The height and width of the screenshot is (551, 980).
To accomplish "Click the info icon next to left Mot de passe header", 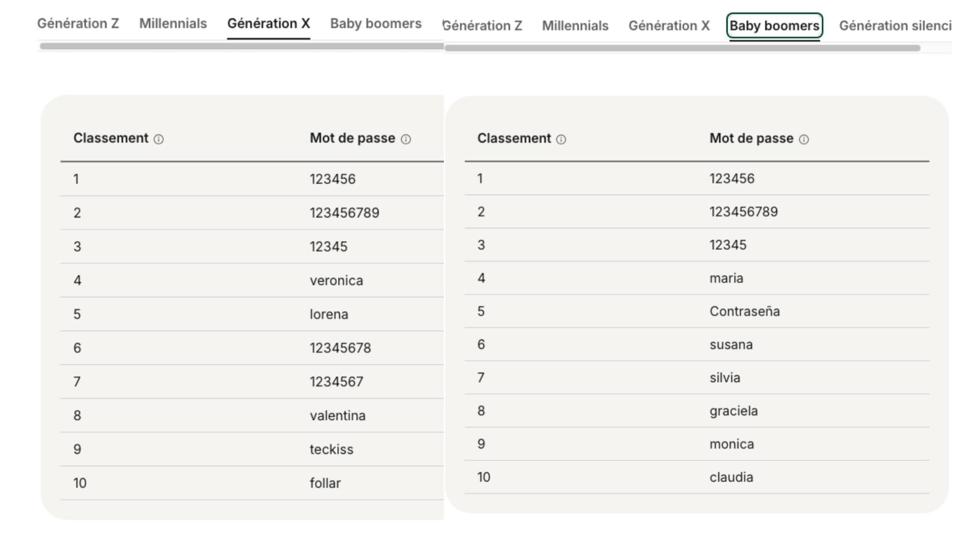I will tap(405, 139).
